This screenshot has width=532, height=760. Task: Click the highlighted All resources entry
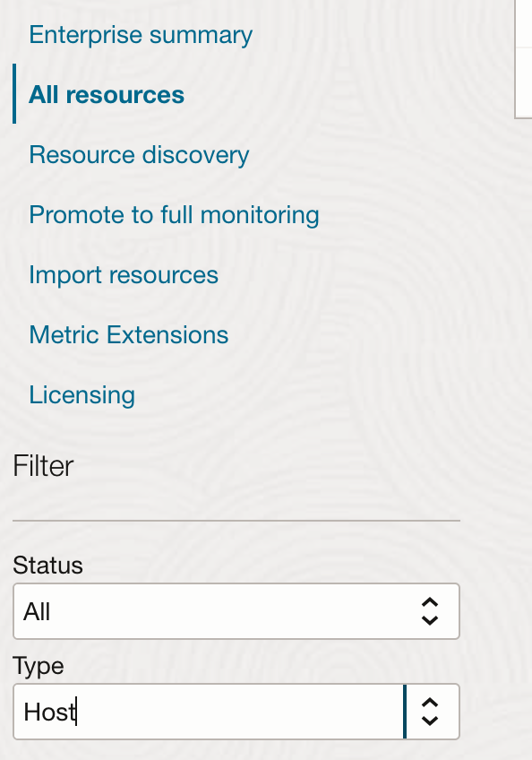(x=106, y=94)
